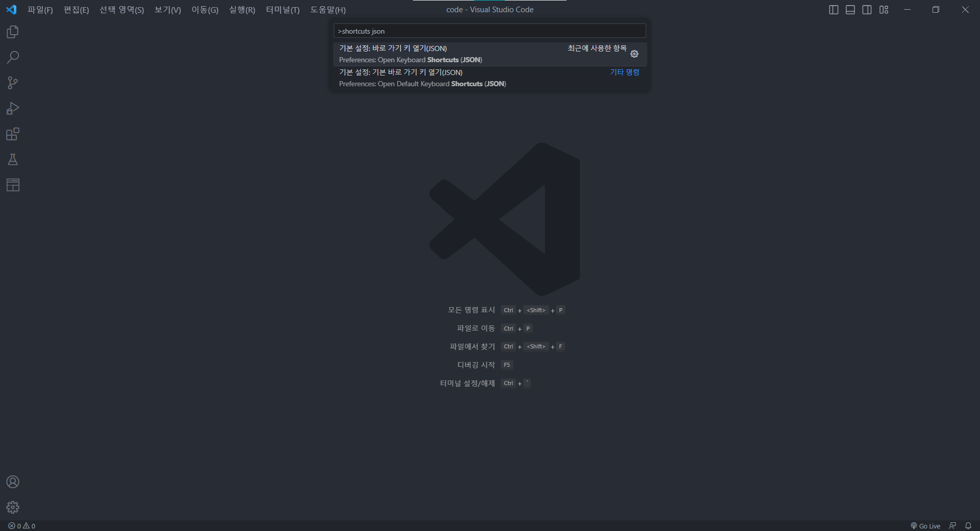Click the 파일에서 찾기 hint text
This screenshot has height=531, width=980.
click(472, 347)
